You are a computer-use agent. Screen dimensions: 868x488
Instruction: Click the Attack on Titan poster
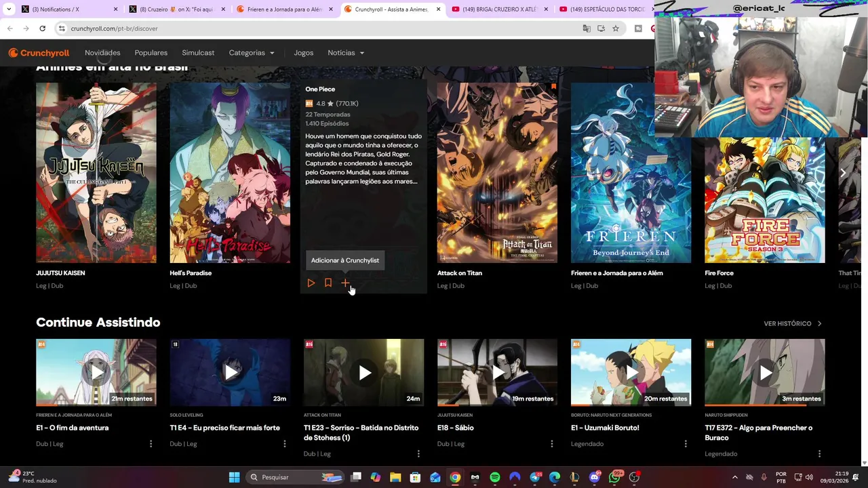pos(497,173)
